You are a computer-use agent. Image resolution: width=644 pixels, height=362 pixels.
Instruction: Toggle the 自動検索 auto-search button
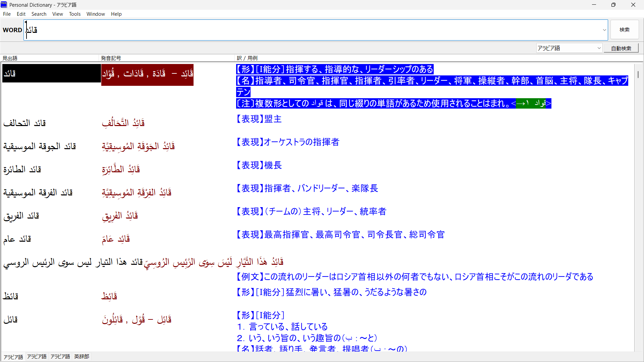click(621, 48)
